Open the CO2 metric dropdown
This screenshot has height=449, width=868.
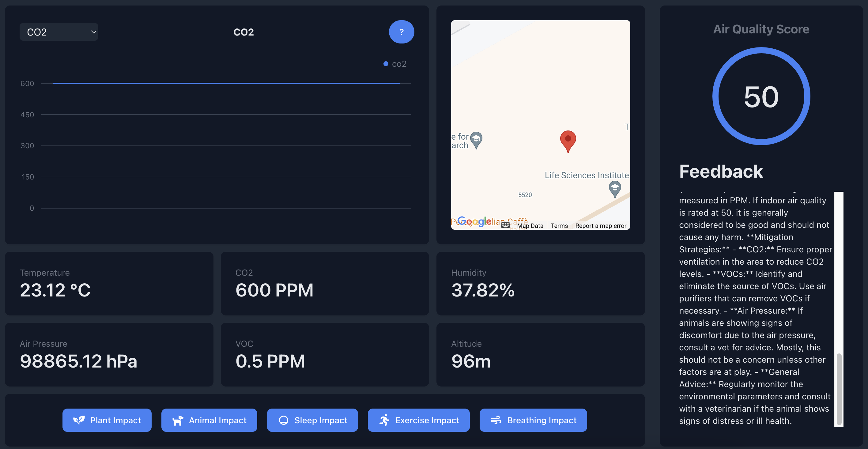[59, 32]
